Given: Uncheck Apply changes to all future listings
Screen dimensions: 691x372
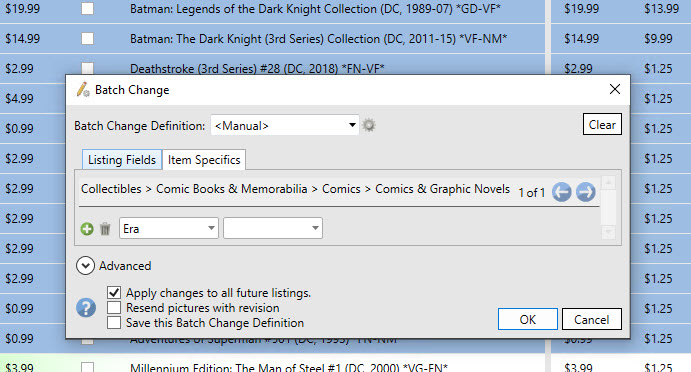Looking at the screenshot, I should [114, 293].
